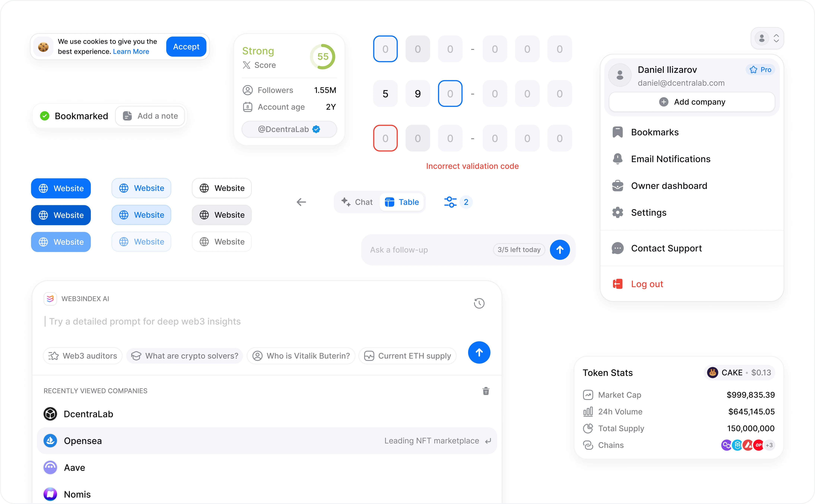Screen dimensions: 815x504
Task: Choose Current ETH supply suggestion
Action: (x=407, y=356)
